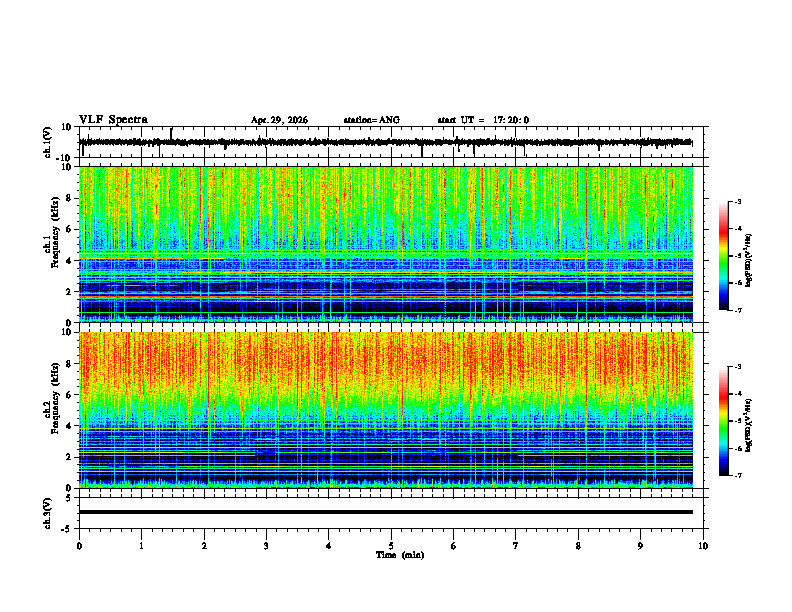The image size is (792, 612).
Task: Select the 0 minute tick label on time axis
Action: 79,546
